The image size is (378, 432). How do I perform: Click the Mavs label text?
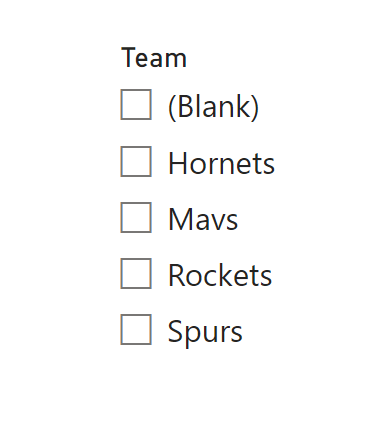[x=203, y=219]
